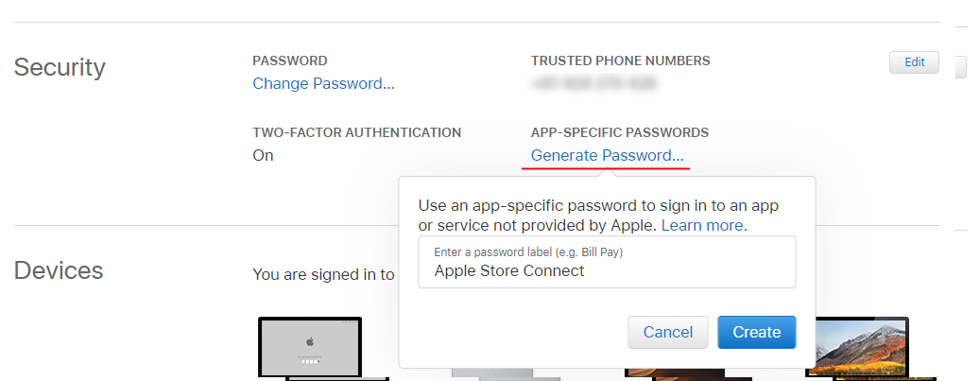Click the Two-Factor Authentication On status
This screenshot has height=381, width=980.
pyautogui.click(x=263, y=155)
